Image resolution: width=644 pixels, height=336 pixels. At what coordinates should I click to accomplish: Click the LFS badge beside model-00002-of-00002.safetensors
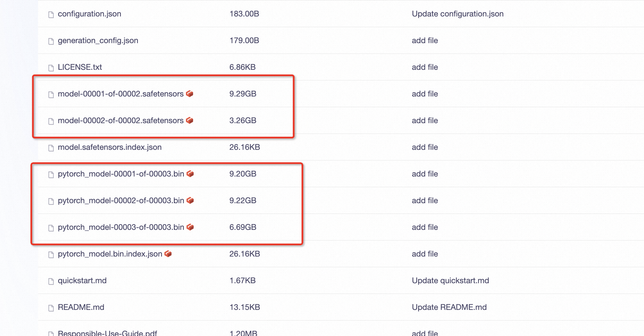tap(190, 120)
